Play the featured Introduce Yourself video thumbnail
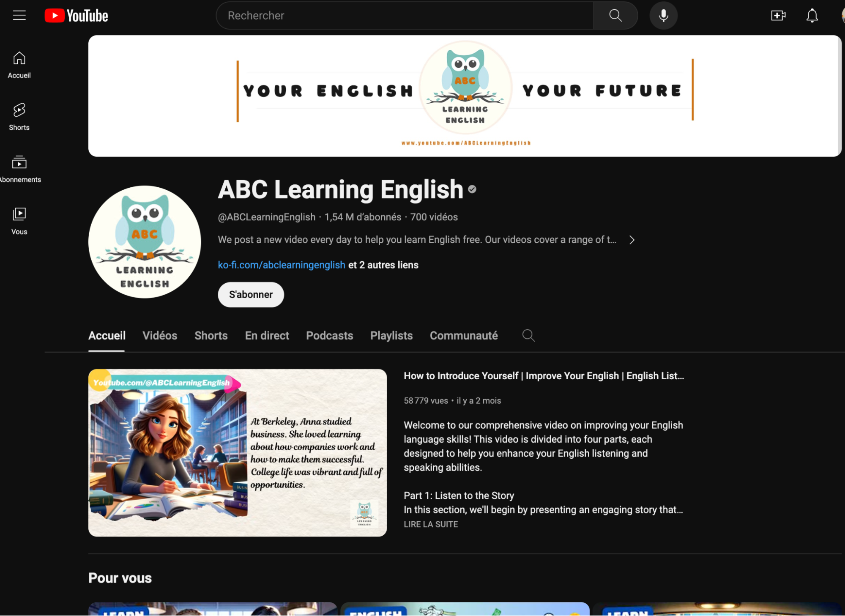The height and width of the screenshot is (616, 845). 237,452
